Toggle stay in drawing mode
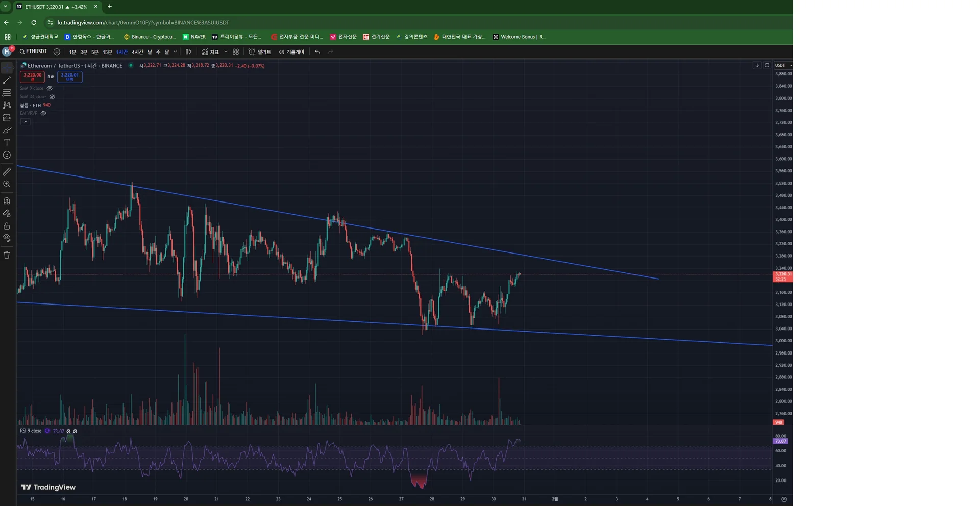The width and height of the screenshot is (980, 506). (7, 213)
